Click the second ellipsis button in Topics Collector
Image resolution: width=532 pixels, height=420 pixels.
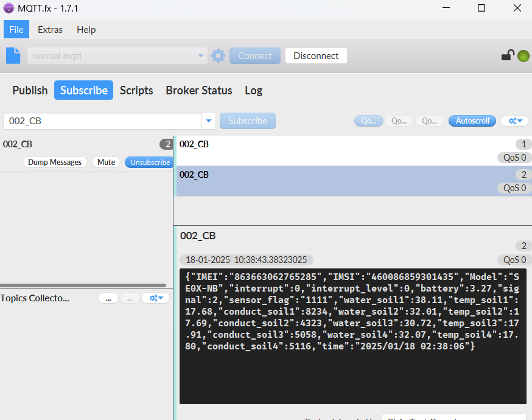point(130,298)
